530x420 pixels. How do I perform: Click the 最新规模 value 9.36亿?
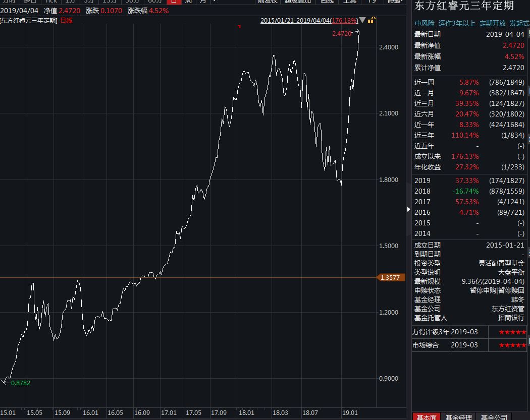click(493, 281)
